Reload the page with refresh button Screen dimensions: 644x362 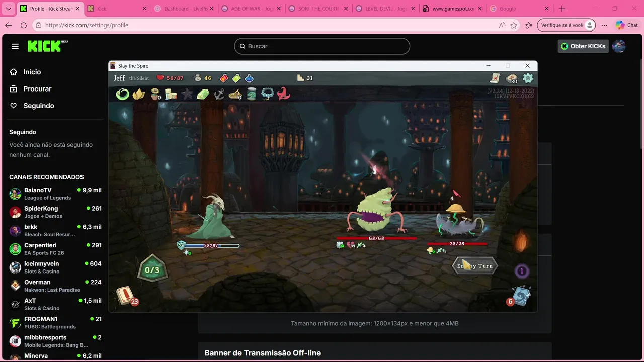(23, 25)
